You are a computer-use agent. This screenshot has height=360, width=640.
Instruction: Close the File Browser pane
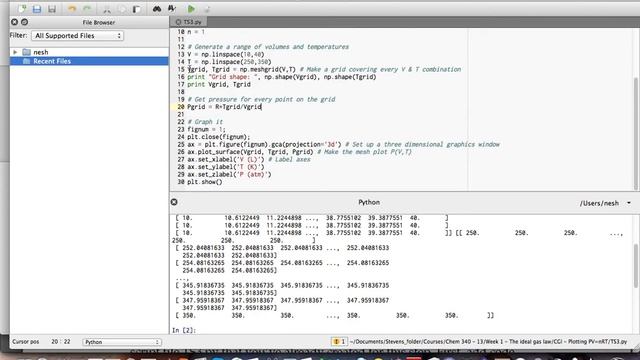[15, 22]
